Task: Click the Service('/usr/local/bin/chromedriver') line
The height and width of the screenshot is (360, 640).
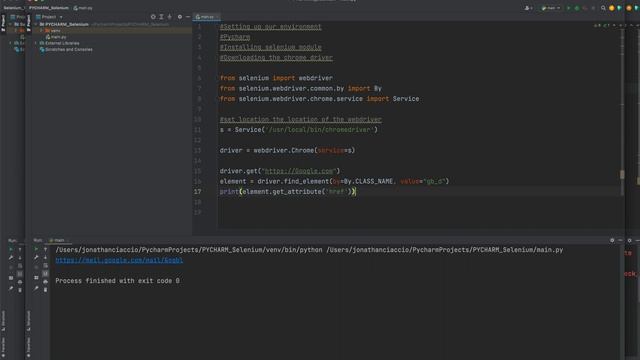Action: tap(298, 130)
